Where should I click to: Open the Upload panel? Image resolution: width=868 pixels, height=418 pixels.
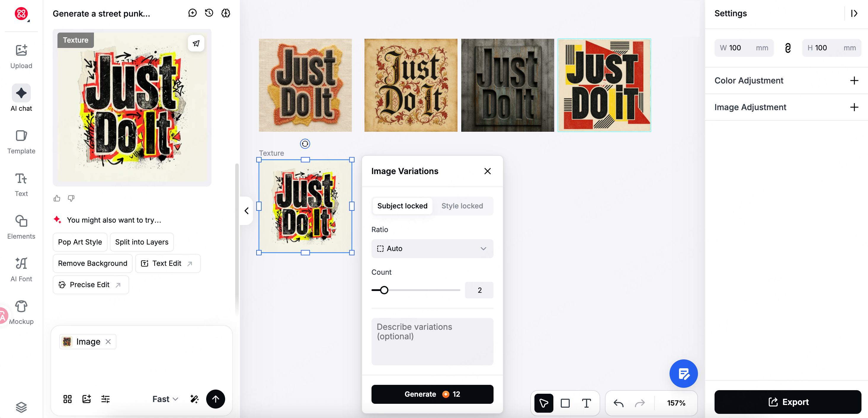21,56
